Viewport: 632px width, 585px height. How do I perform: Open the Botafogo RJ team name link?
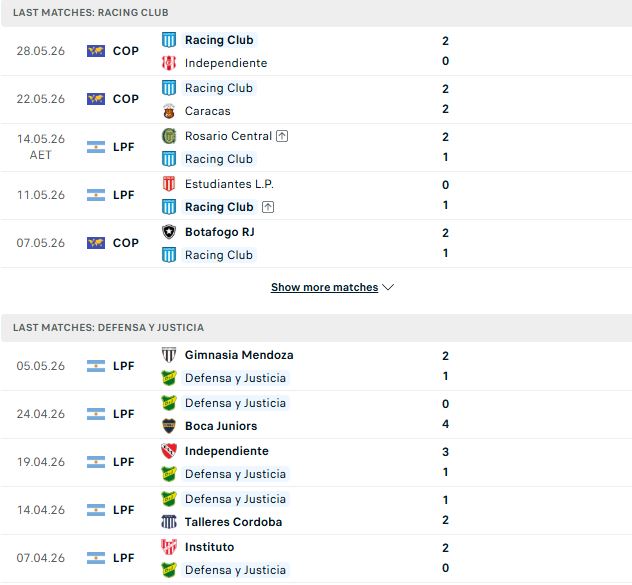pos(220,232)
